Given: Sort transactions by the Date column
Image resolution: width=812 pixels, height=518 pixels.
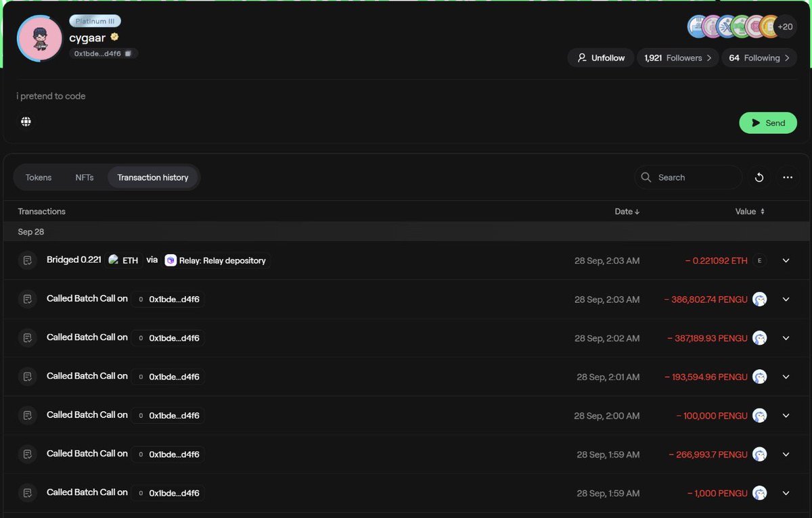Looking at the screenshot, I should (627, 212).
